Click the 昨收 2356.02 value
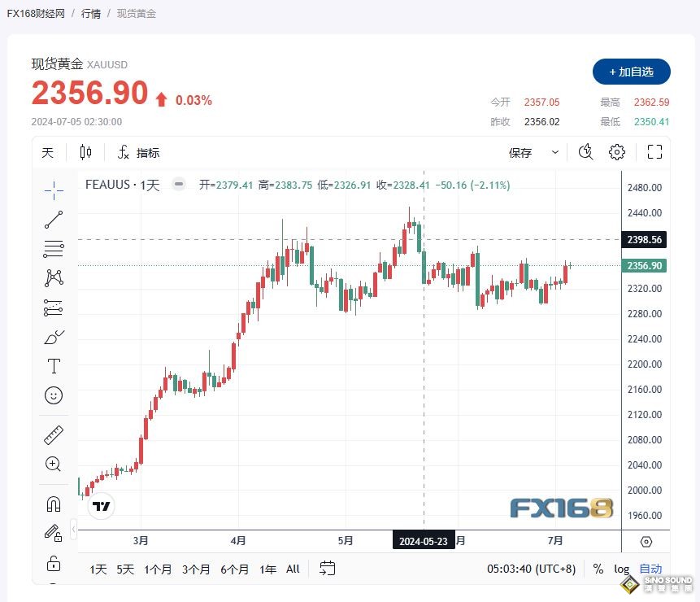 tap(541, 121)
